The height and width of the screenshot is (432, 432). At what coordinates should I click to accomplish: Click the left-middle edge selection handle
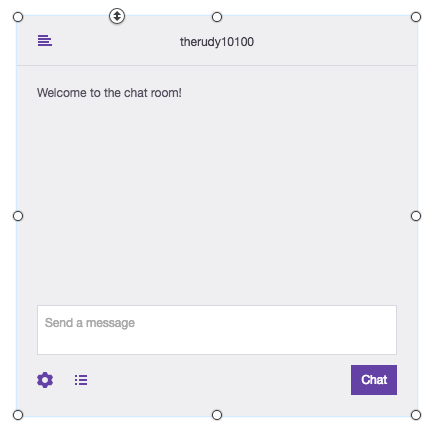pyautogui.click(x=18, y=216)
